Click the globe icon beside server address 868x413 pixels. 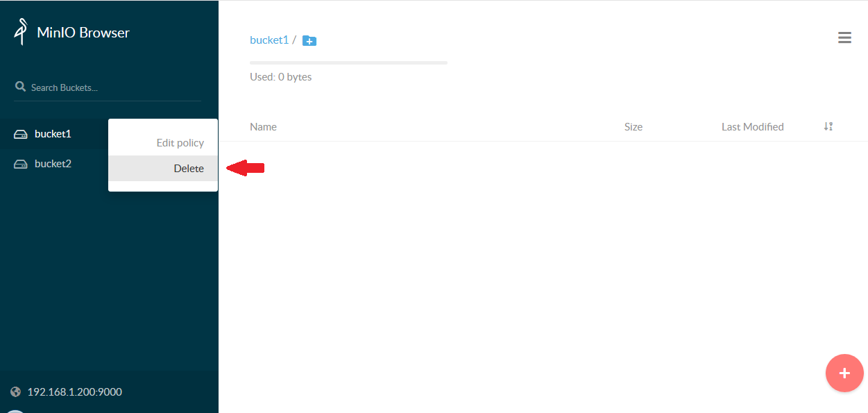(16, 392)
